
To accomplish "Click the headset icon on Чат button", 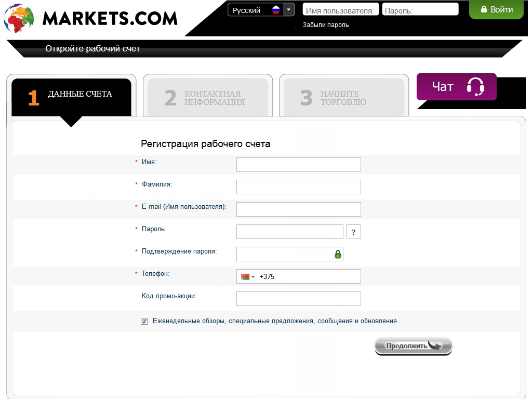I will coord(475,87).
